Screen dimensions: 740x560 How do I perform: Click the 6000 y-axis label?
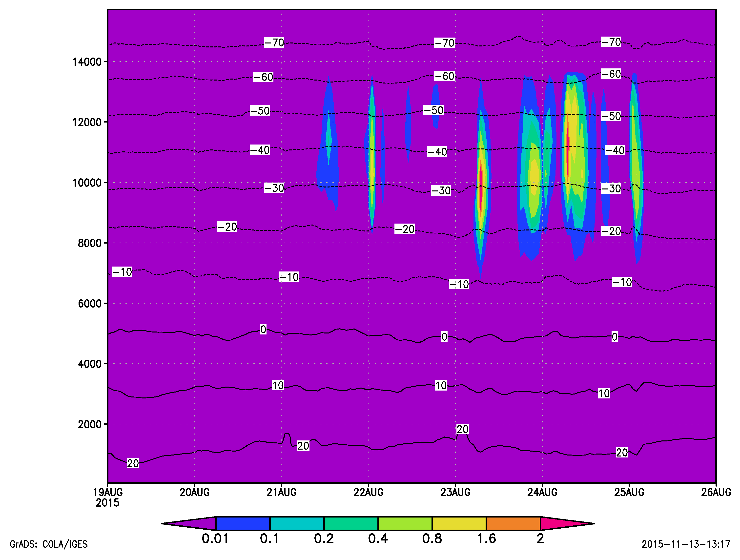point(90,304)
